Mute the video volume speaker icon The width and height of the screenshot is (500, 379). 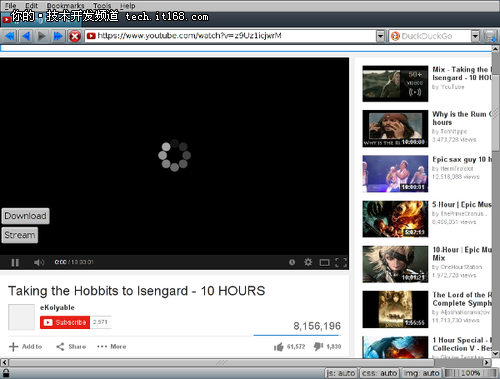click(x=39, y=262)
